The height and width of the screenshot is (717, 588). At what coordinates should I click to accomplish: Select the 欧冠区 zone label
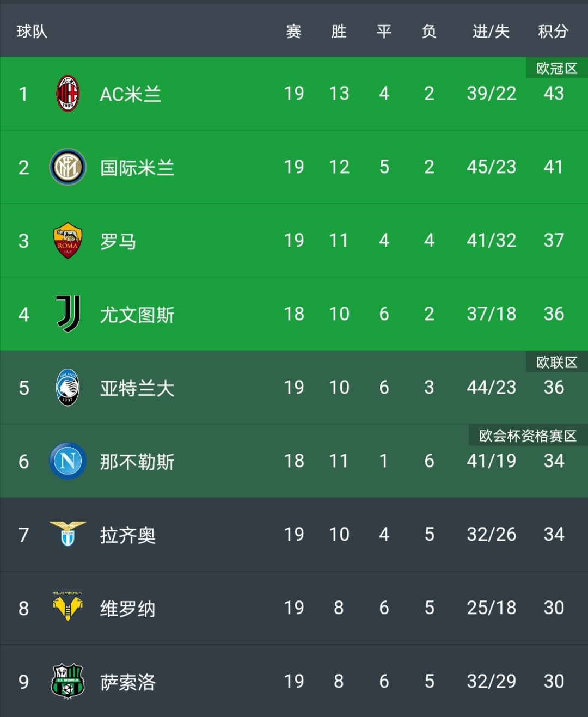(x=556, y=68)
